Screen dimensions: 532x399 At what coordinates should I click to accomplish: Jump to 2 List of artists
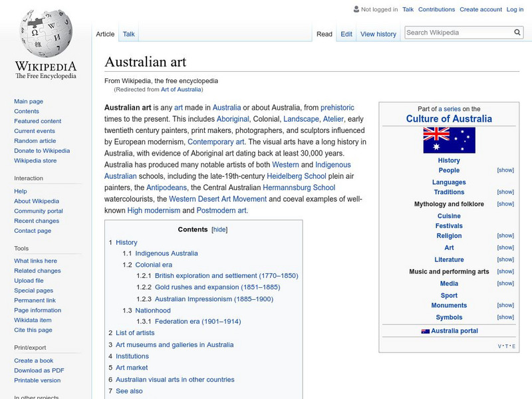click(x=135, y=333)
